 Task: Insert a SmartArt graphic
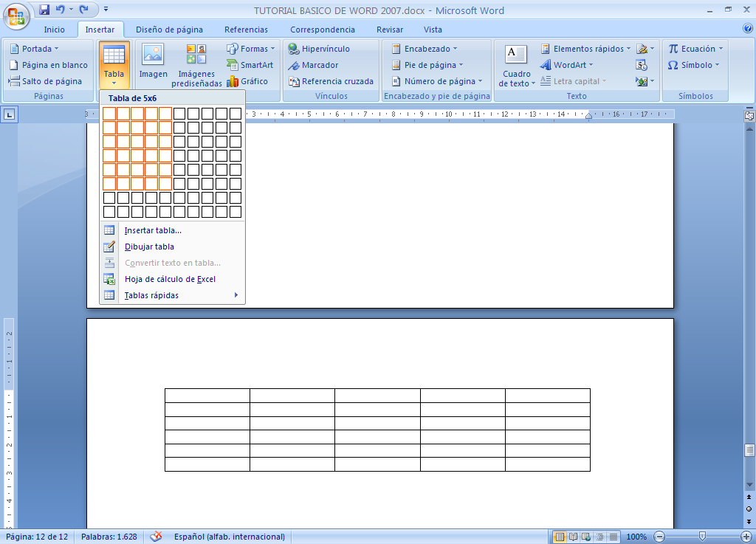pyautogui.click(x=249, y=64)
